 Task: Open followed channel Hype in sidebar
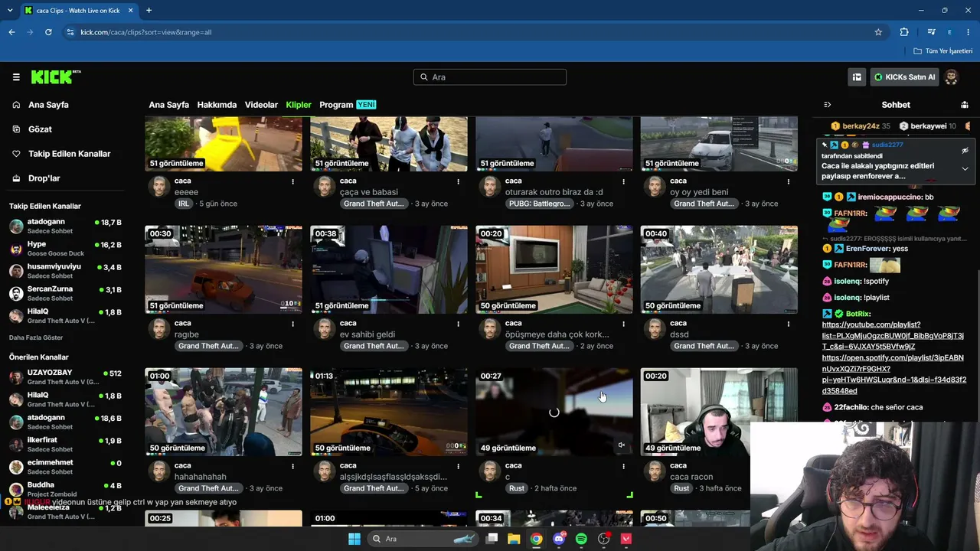65,249
